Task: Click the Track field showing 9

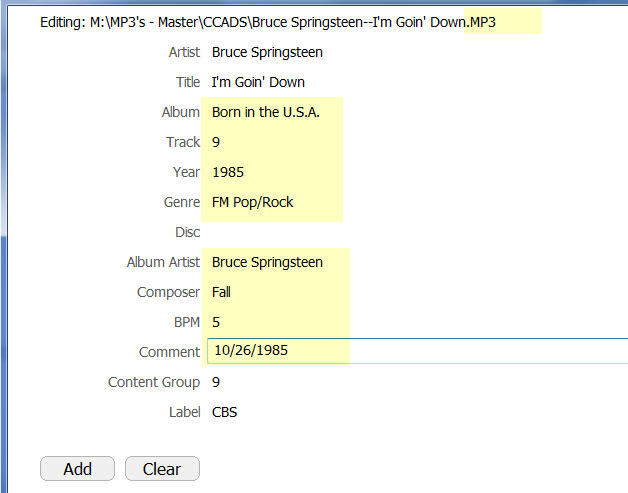Action: coord(217,142)
